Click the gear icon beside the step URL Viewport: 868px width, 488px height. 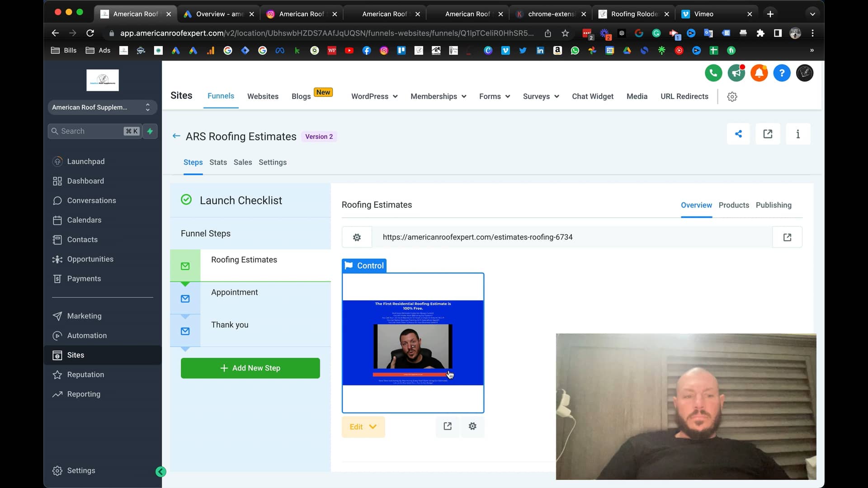tap(357, 237)
